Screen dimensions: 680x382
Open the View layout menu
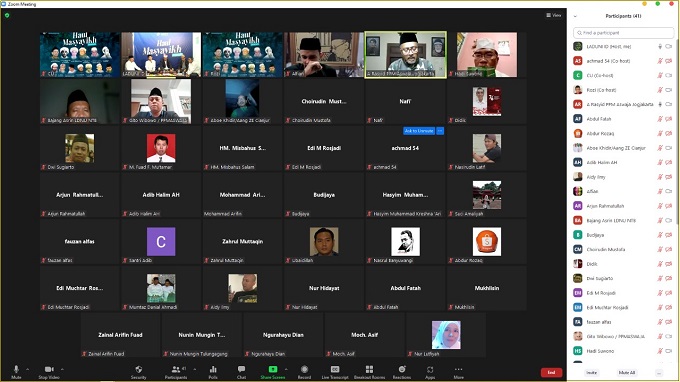(554, 15)
